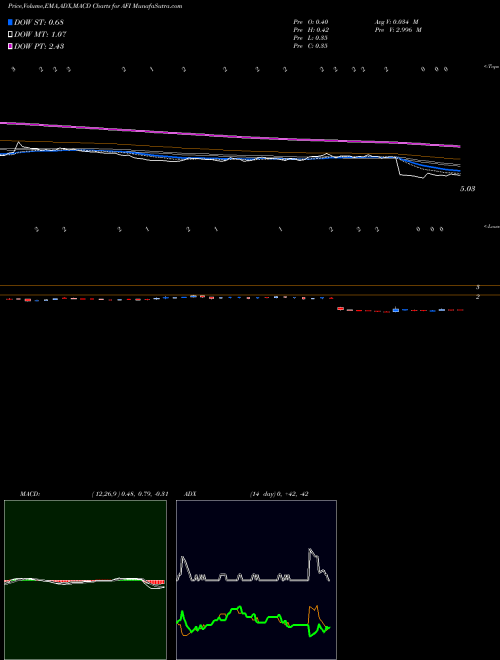This screenshot has height=660, width=500.
Task: Click the volume axis label 3
Action: [x=478, y=287]
